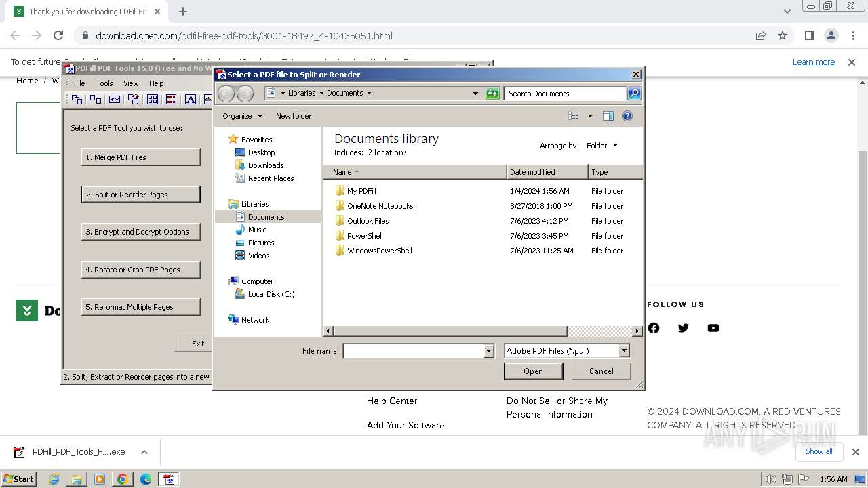Open a new Chrome tab

[183, 12]
